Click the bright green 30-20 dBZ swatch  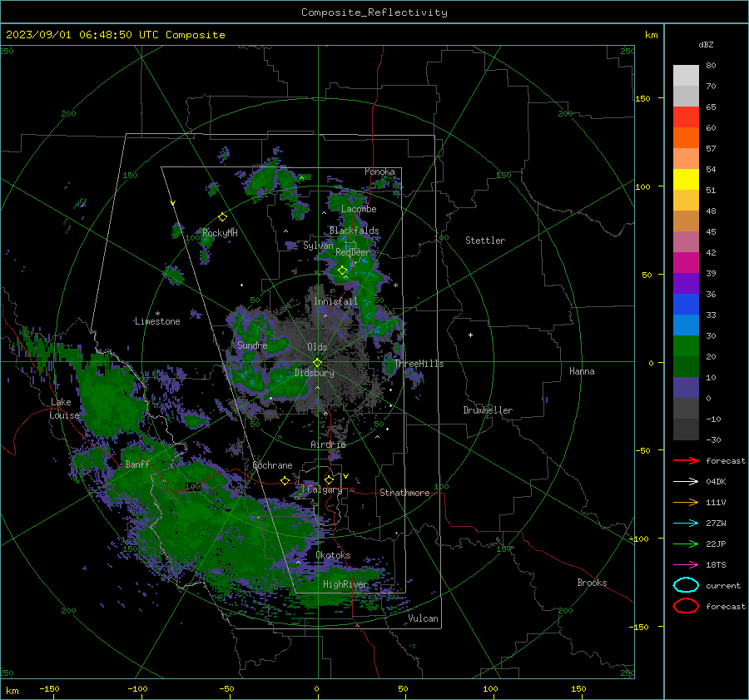(686, 346)
